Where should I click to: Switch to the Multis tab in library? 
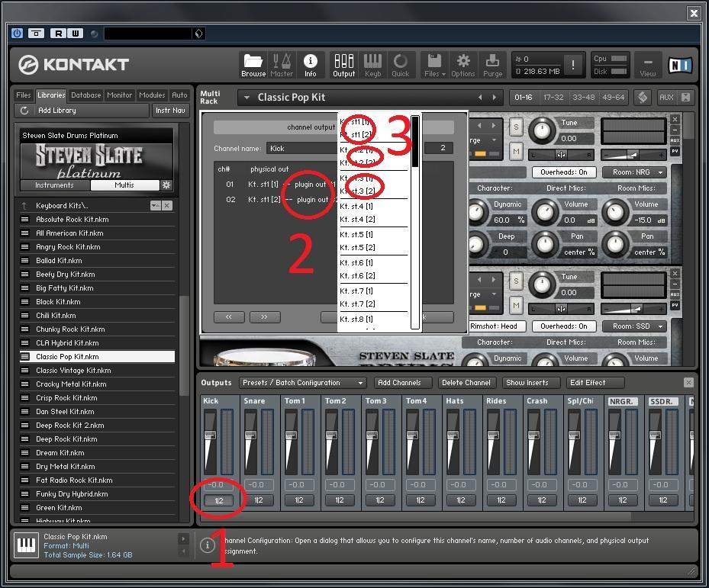tap(124, 185)
